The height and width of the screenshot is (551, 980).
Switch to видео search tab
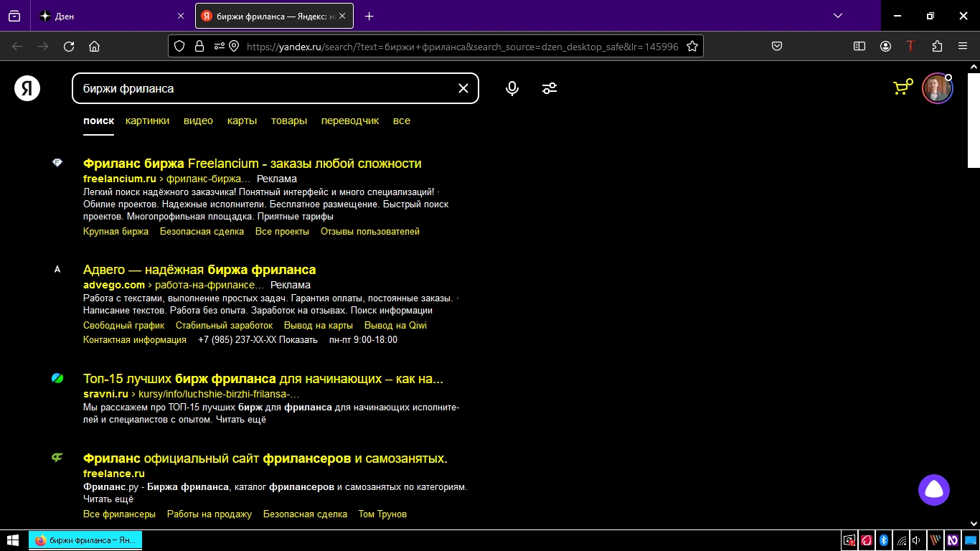pyautogui.click(x=198, y=121)
